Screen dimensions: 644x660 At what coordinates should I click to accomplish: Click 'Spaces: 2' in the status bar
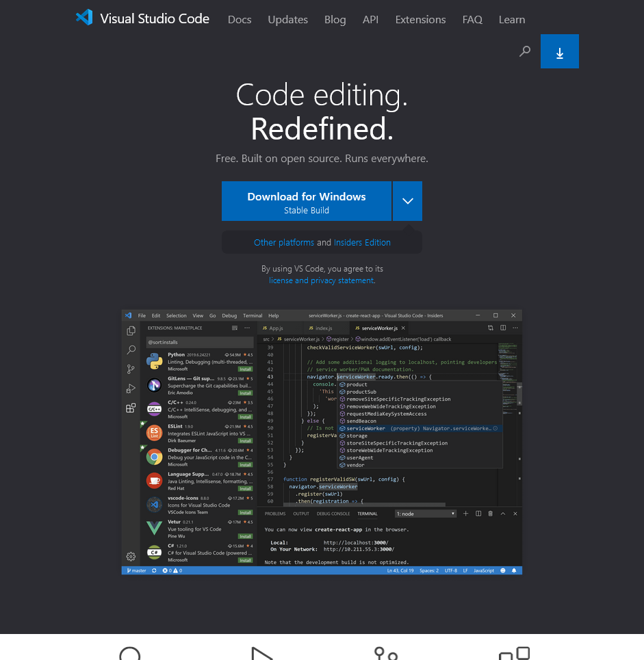[429, 571]
